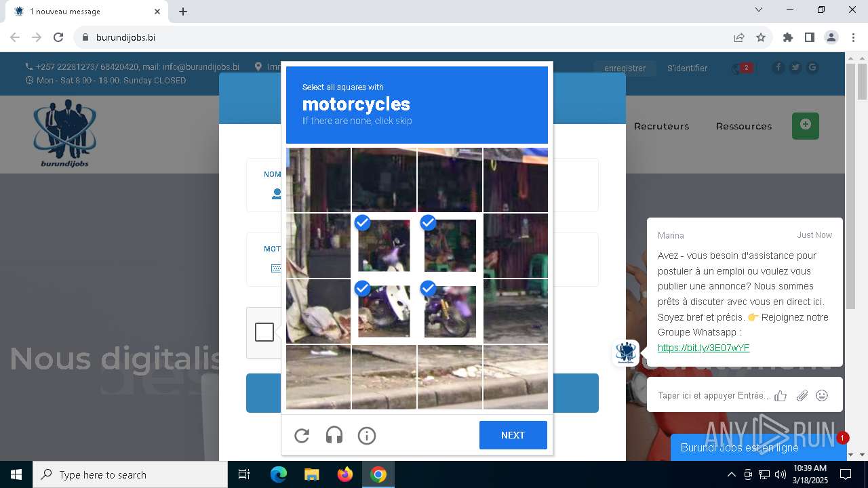Deselect the checked white scooter body tile
Screen dimensions: 868x488
tap(384, 311)
